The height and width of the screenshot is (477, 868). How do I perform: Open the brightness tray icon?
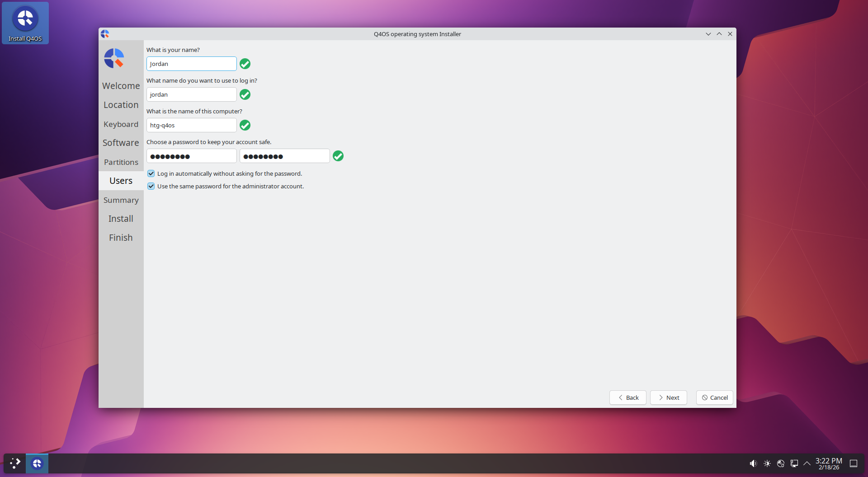click(x=767, y=463)
